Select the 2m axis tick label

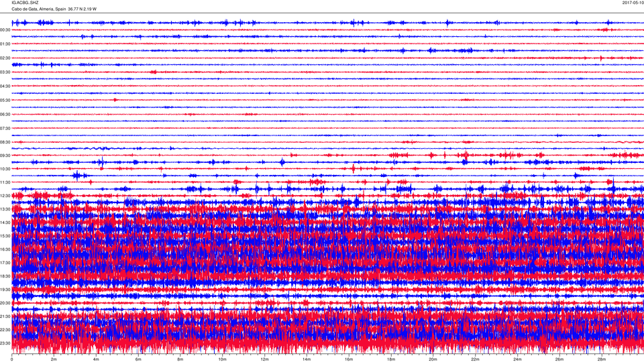[x=54, y=359]
